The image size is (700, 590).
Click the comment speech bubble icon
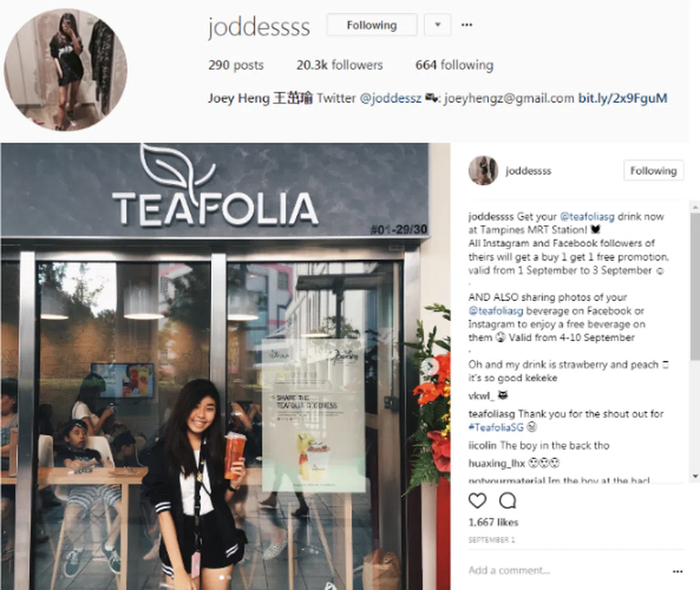tap(508, 500)
